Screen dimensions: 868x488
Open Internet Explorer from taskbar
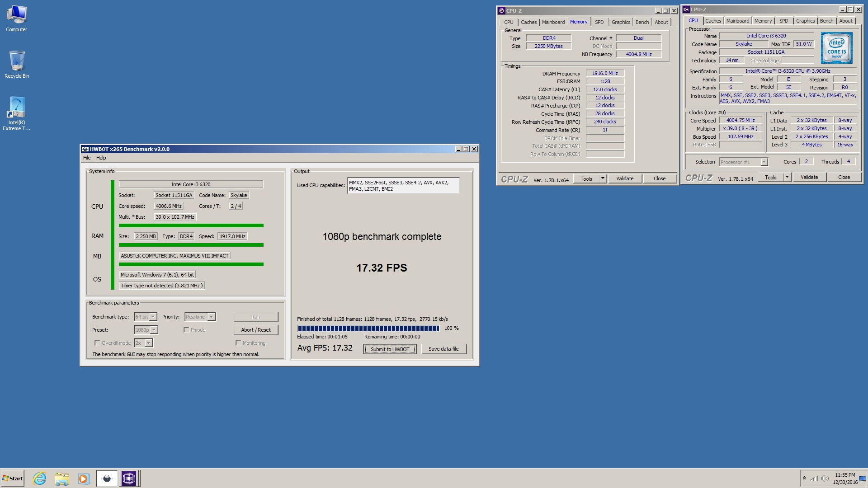click(40, 479)
